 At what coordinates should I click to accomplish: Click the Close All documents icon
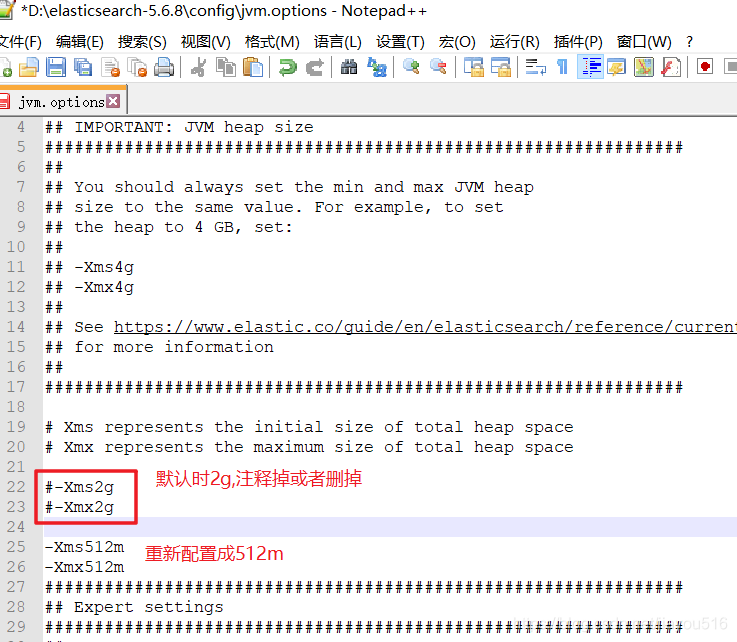(138, 67)
